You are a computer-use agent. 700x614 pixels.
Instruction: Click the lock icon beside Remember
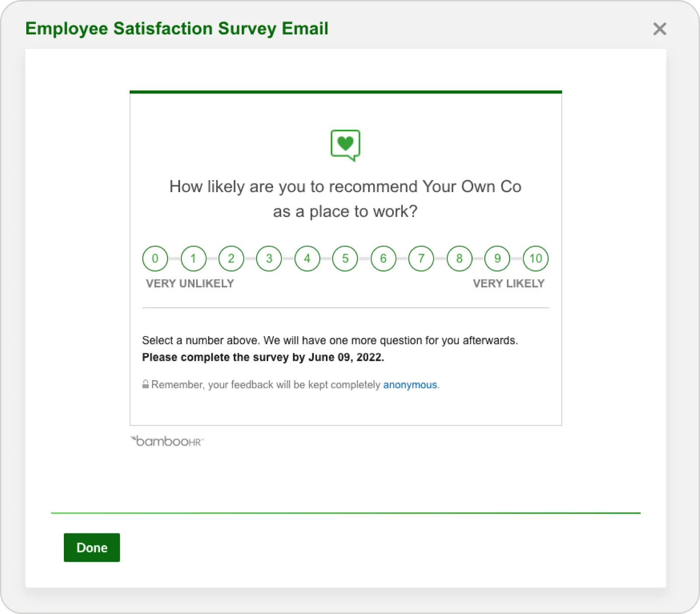click(145, 384)
